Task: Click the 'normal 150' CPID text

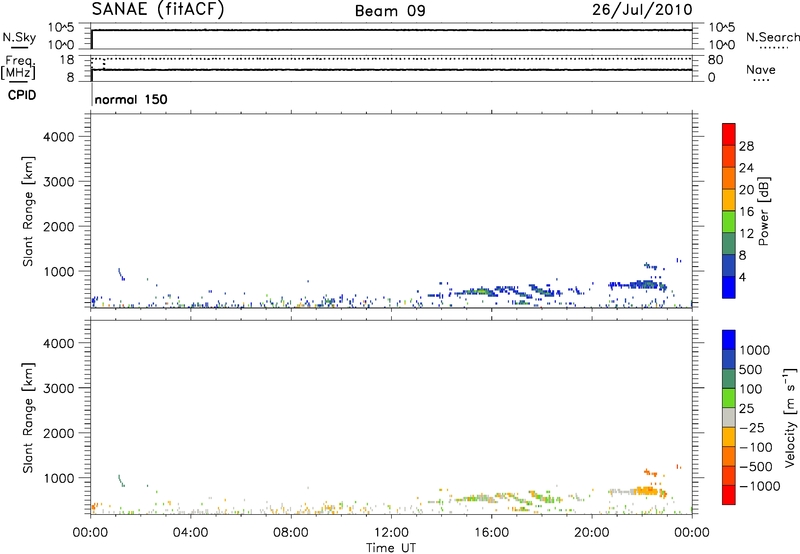Action: pyautogui.click(x=131, y=99)
